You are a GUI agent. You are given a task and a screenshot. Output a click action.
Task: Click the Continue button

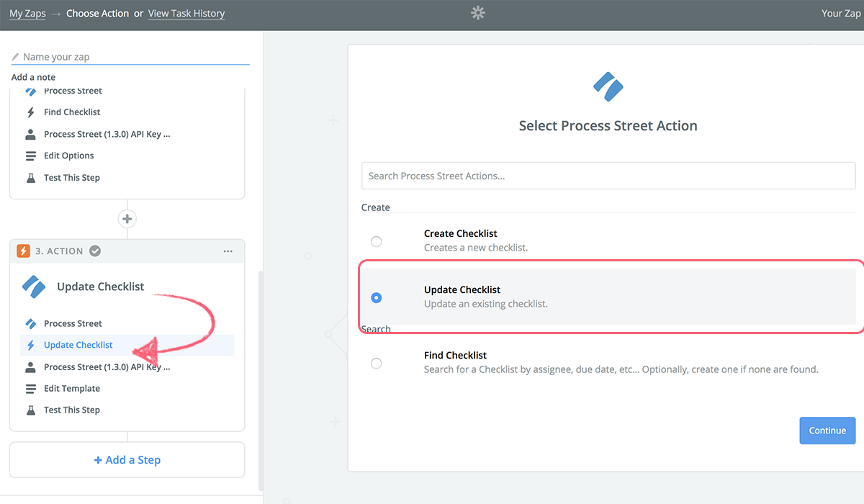(827, 431)
